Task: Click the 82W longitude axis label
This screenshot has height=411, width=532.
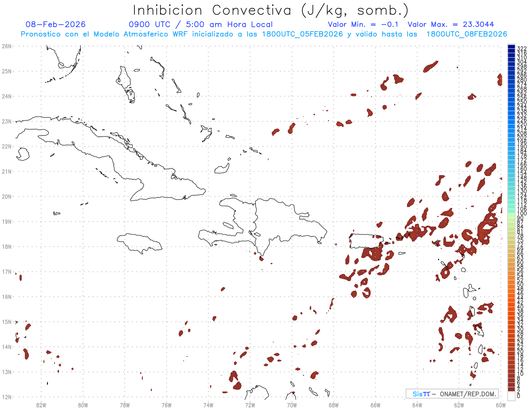Action: click(41, 404)
